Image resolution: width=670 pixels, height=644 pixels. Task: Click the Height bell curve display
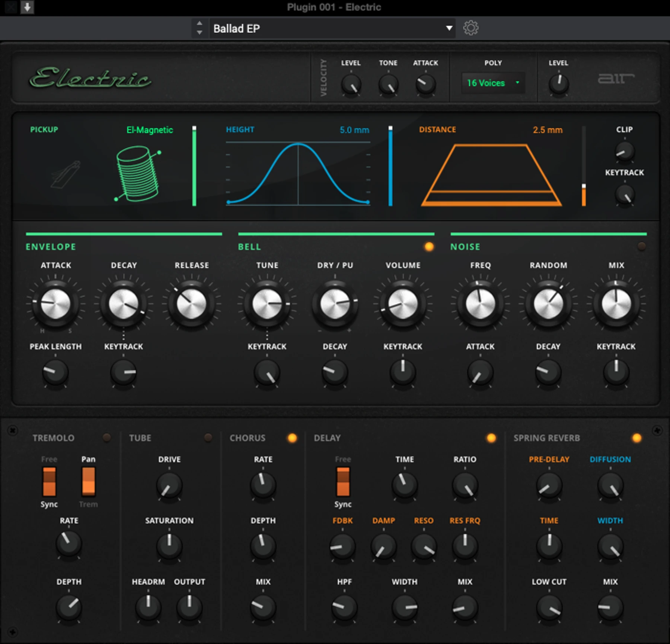(298, 173)
